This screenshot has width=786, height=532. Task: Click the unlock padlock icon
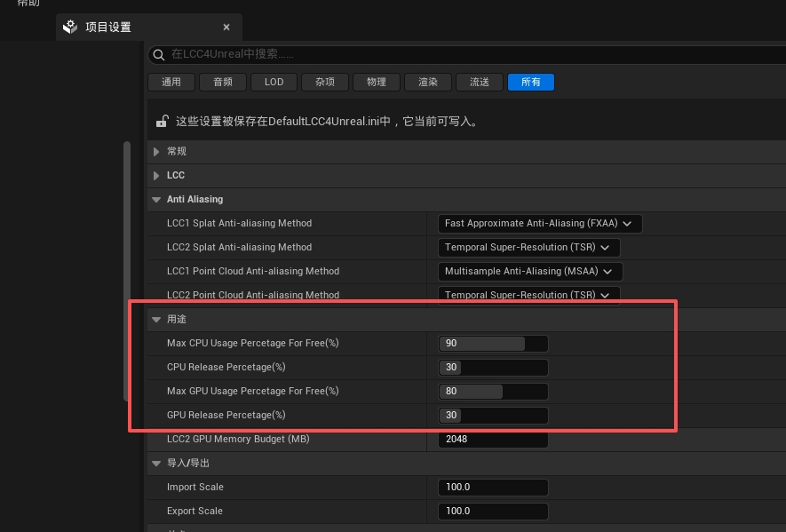click(162, 122)
